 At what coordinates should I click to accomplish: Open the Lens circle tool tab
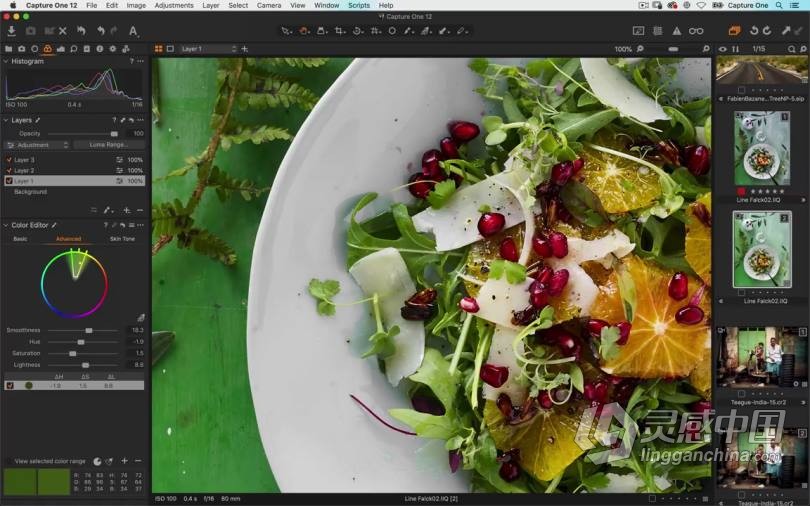pyautogui.click(x=34, y=49)
